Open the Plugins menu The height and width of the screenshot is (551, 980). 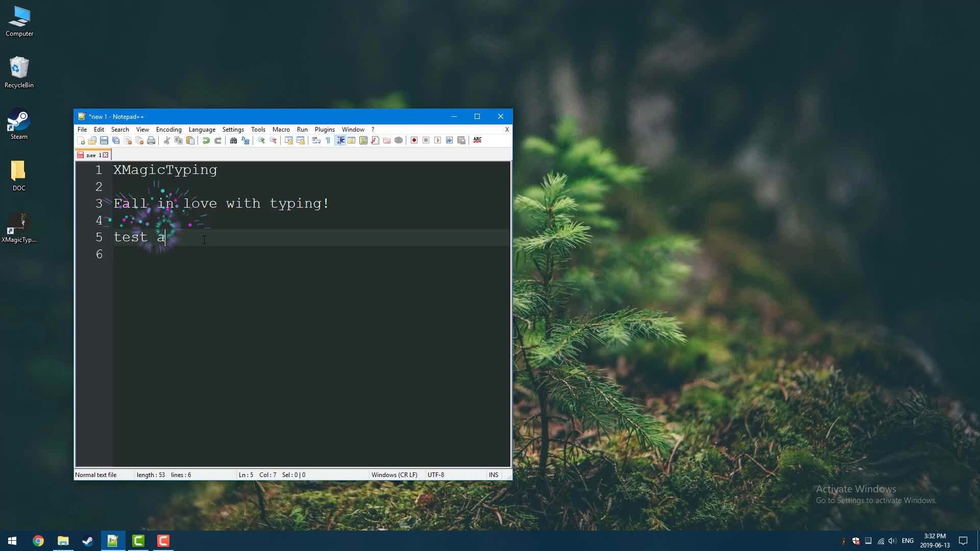325,130
